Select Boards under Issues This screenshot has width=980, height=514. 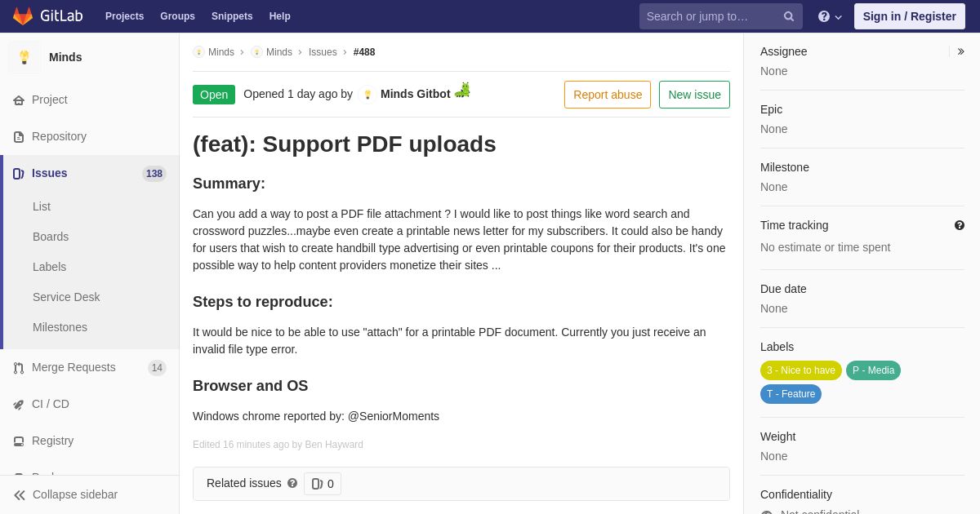pos(51,237)
